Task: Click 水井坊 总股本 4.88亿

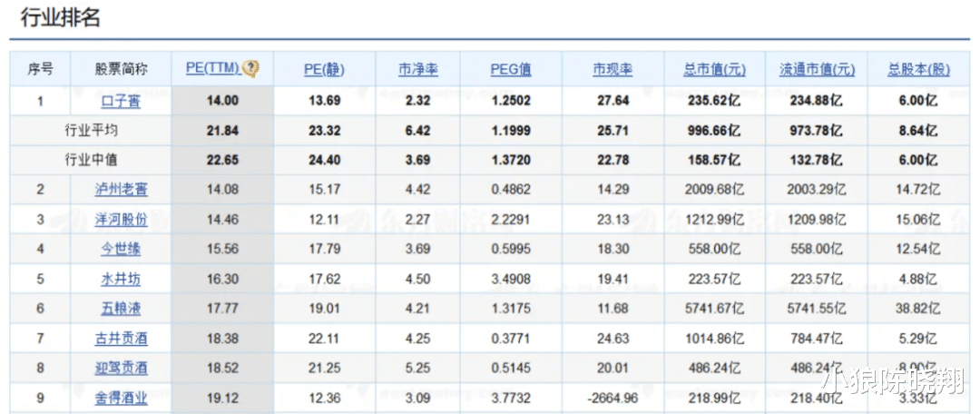Action: coord(918,279)
